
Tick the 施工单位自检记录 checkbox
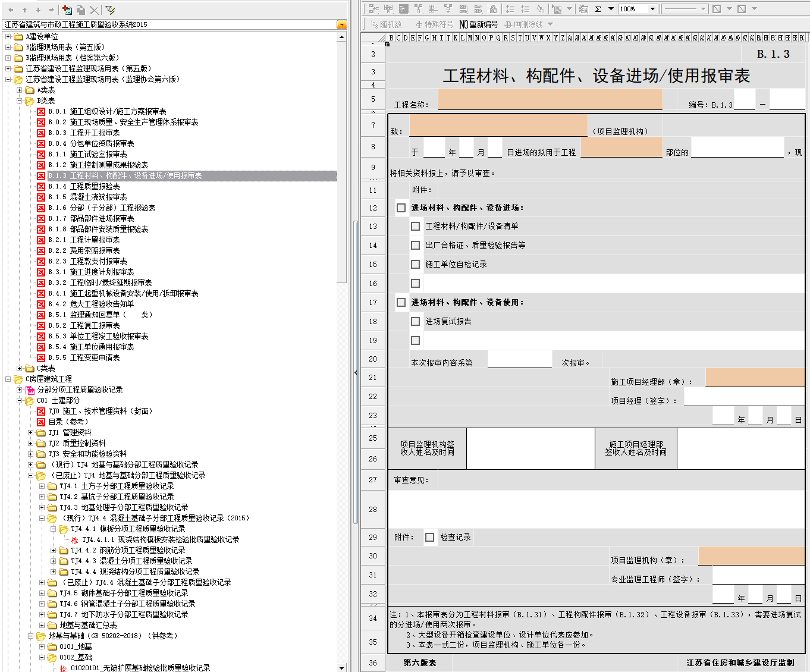(416, 265)
